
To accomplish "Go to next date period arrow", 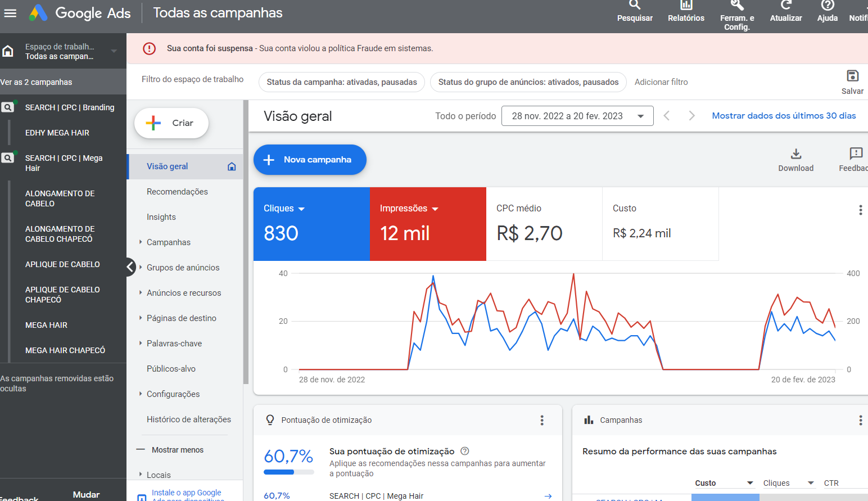I will click(x=691, y=116).
